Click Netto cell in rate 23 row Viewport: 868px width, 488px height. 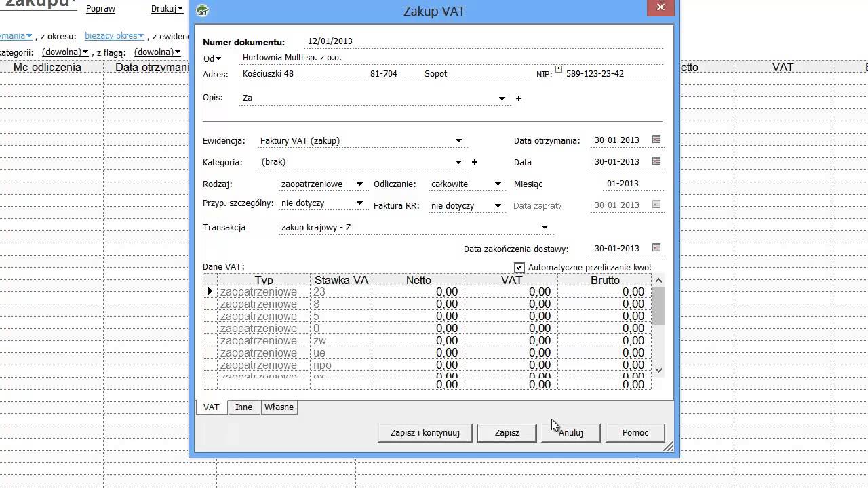click(x=418, y=292)
